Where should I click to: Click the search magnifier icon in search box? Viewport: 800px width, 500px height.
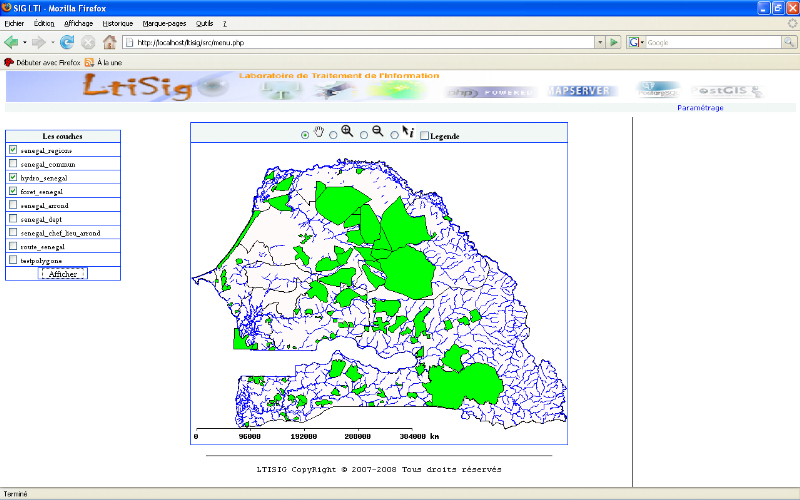790,42
